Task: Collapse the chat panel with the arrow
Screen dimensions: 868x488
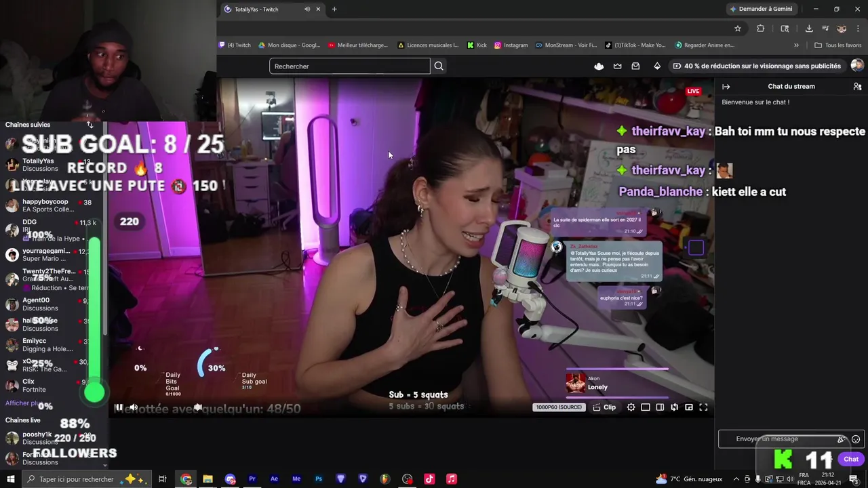Action: (x=726, y=87)
